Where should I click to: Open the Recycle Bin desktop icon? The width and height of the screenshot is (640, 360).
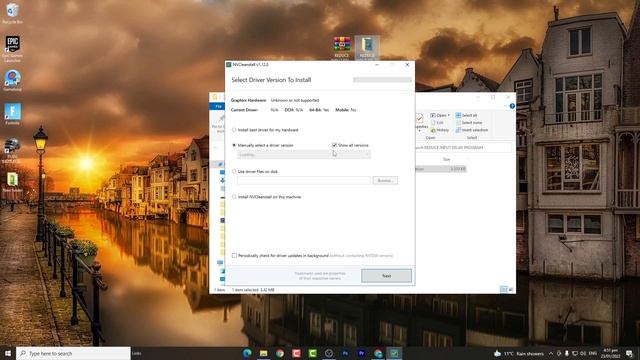coord(13,13)
